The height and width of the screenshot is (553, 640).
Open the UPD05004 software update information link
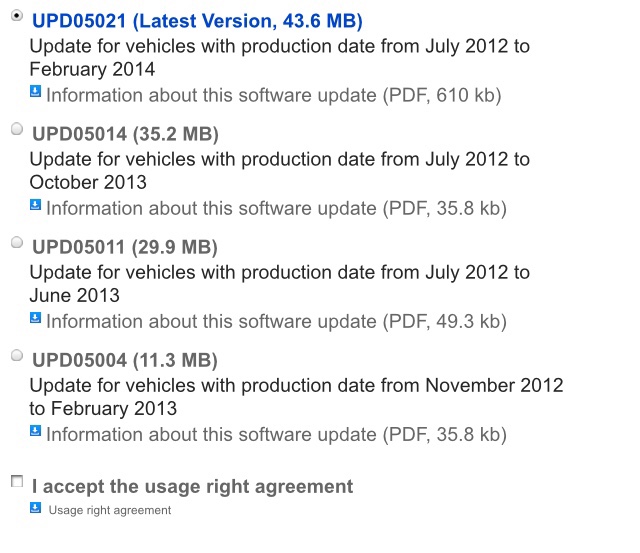[276, 434]
